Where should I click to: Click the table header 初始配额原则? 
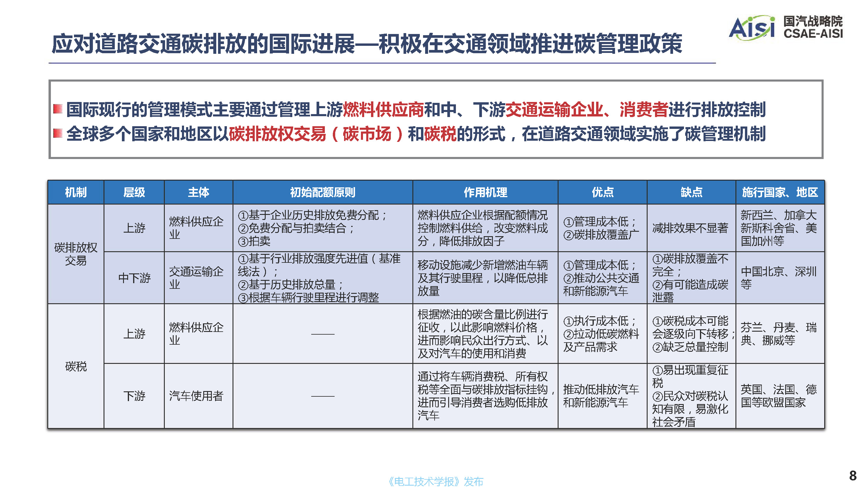coord(323,192)
